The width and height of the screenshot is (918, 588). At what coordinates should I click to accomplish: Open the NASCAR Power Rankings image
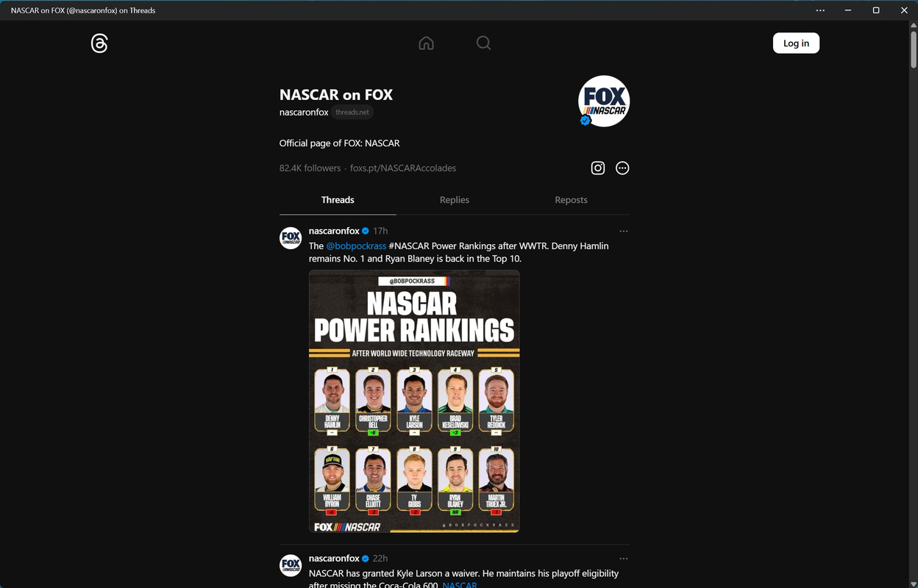point(414,401)
